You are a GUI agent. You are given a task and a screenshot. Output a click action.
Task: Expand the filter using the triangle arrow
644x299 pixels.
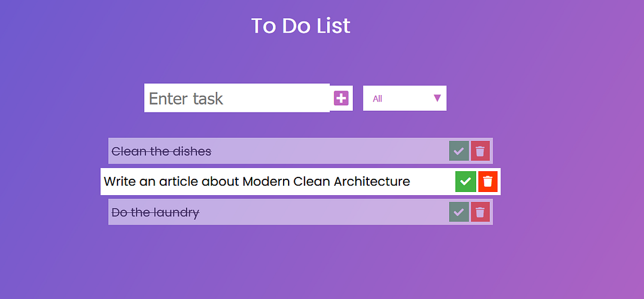(437, 98)
